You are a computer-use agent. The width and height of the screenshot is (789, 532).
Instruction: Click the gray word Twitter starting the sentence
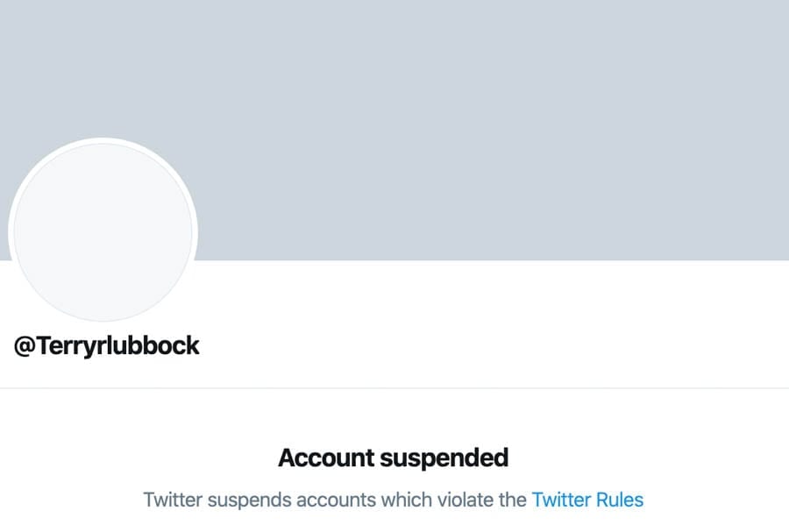(171, 500)
